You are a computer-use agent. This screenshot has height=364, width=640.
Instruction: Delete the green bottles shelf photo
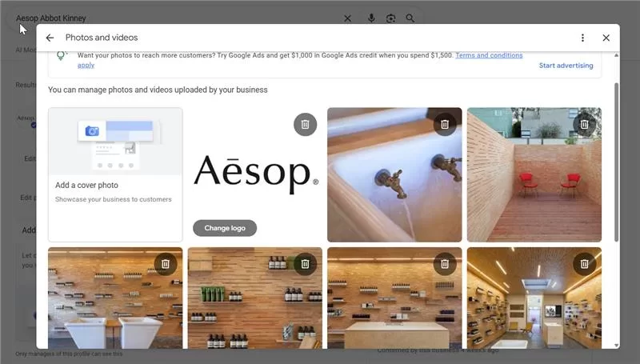click(x=305, y=263)
